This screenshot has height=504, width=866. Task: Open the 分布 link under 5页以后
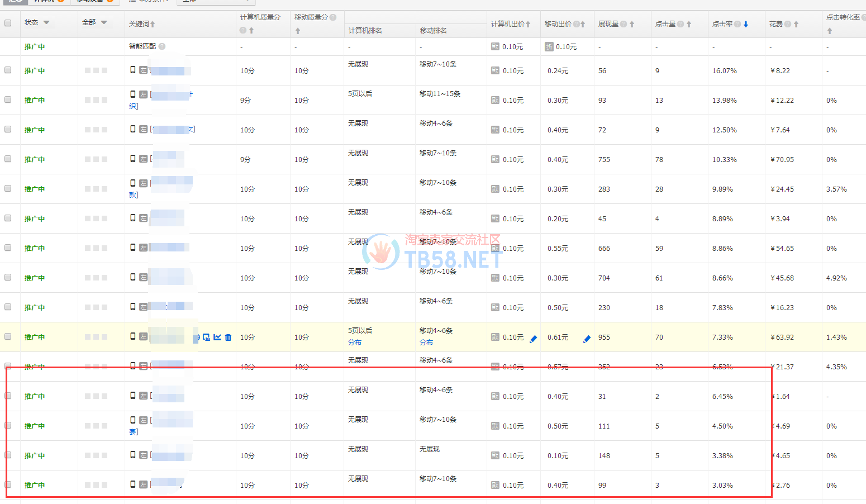(x=355, y=343)
